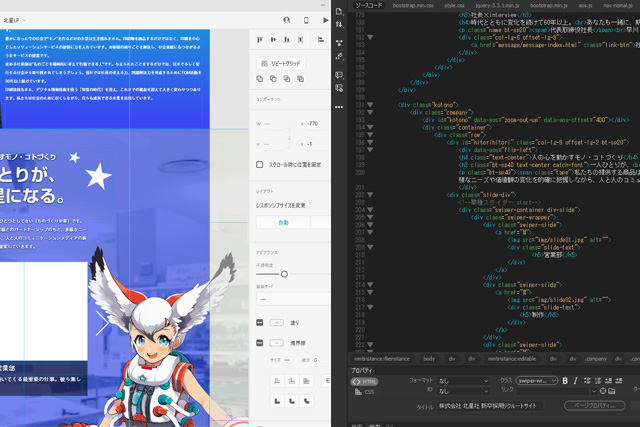
Task: Click fill color swatch next to 塗り
Action: pos(277,322)
